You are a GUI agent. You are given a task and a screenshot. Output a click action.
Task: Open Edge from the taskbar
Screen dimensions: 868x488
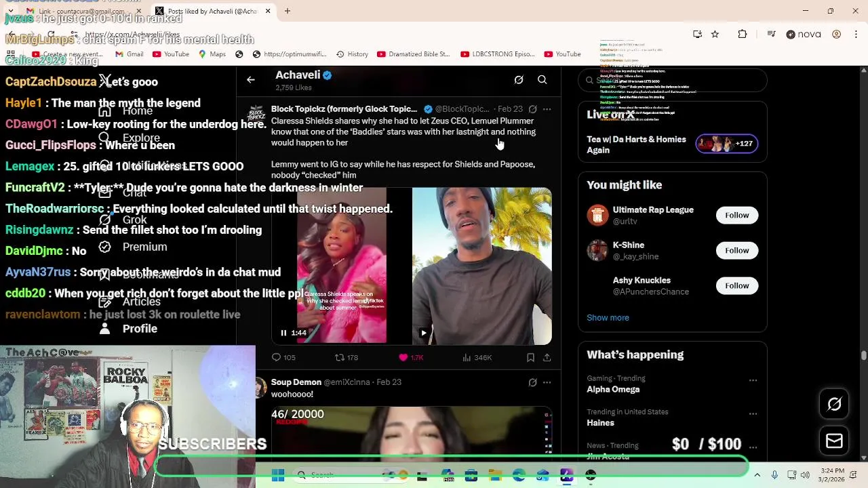pos(519,476)
